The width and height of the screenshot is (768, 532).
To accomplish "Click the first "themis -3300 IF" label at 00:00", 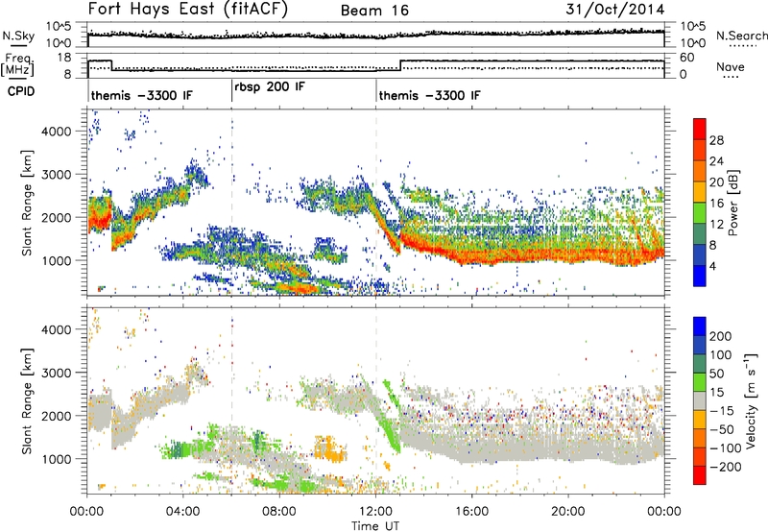I will click(141, 95).
